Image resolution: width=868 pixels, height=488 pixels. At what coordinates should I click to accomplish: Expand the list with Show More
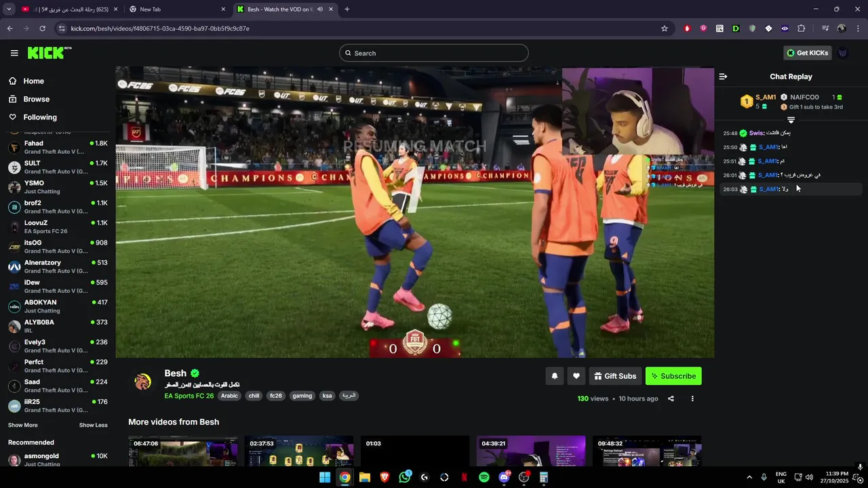tap(23, 425)
